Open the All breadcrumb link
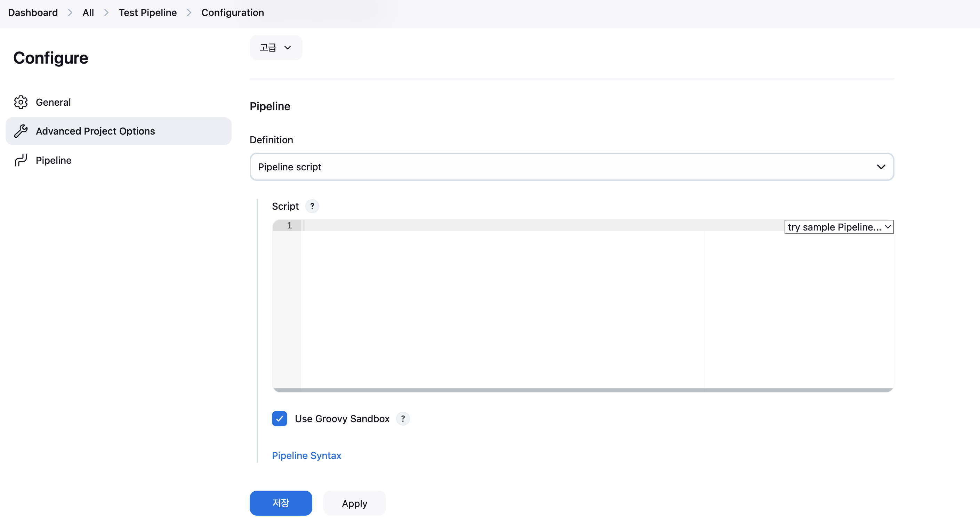Image resolution: width=980 pixels, height=532 pixels. coord(88,13)
